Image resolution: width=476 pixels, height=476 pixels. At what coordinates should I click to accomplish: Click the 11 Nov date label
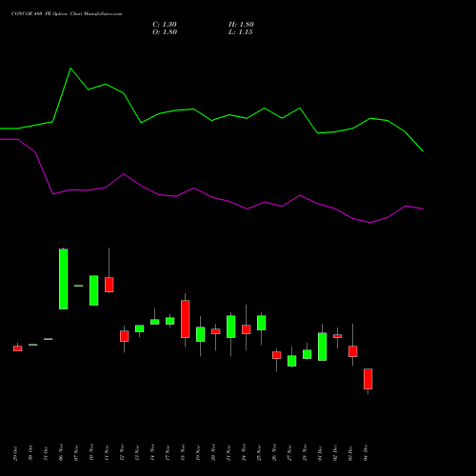(x=107, y=452)
